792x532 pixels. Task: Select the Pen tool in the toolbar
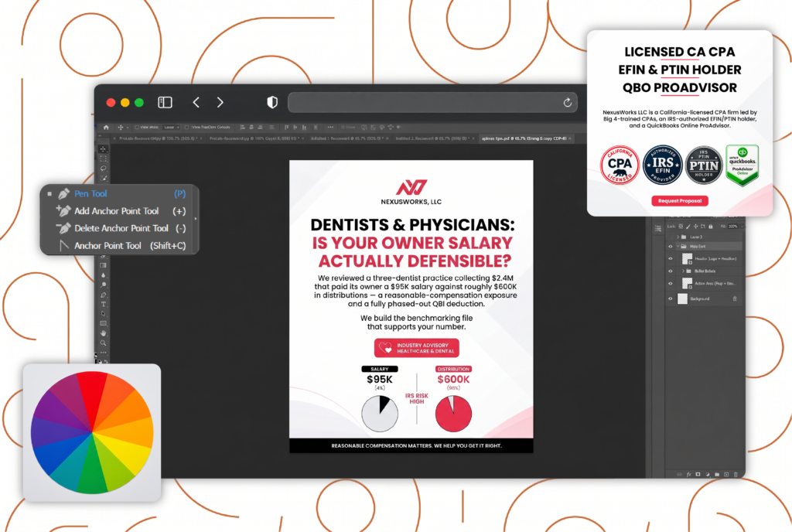[103, 295]
